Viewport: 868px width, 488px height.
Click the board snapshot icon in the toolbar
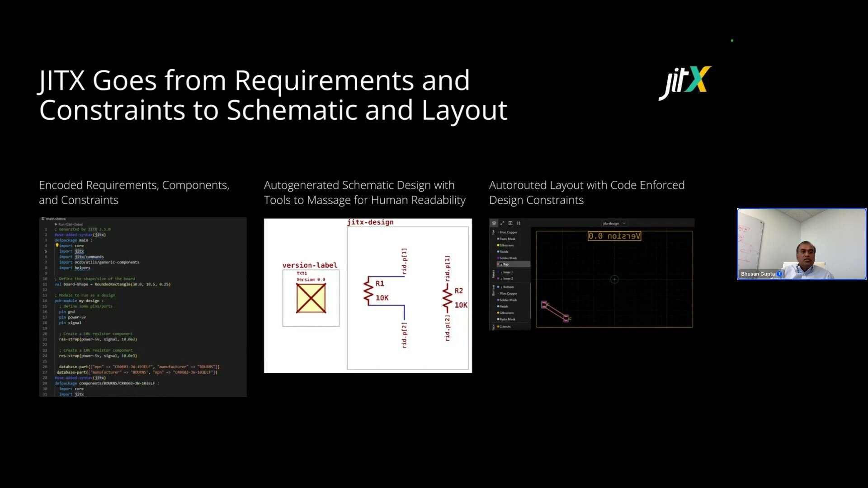[x=510, y=223]
